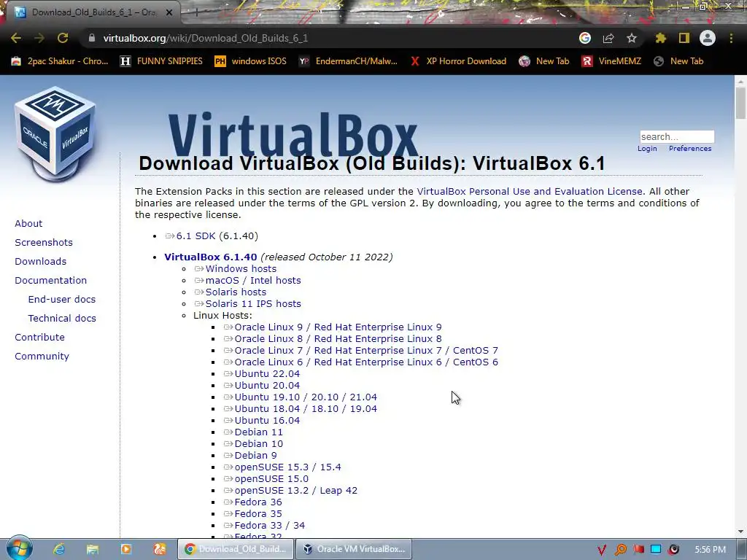
Task: Click the forward navigation arrow
Action: coord(39,38)
